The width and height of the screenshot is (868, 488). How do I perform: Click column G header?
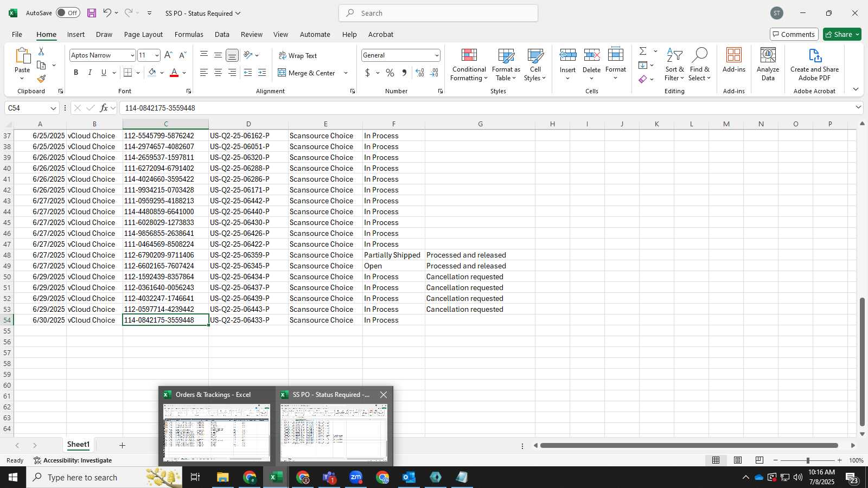coord(480,124)
